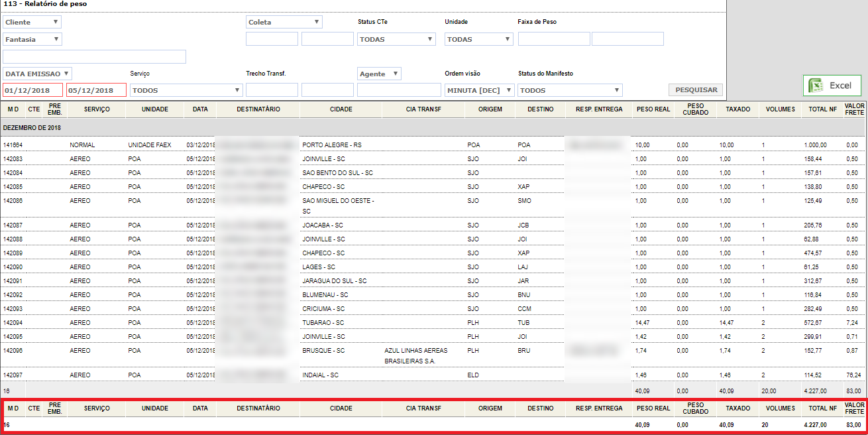The image size is (868, 435).
Task: Click the BRUSQUE - SC city cell
Action: pyautogui.click(x=323, y=351)
